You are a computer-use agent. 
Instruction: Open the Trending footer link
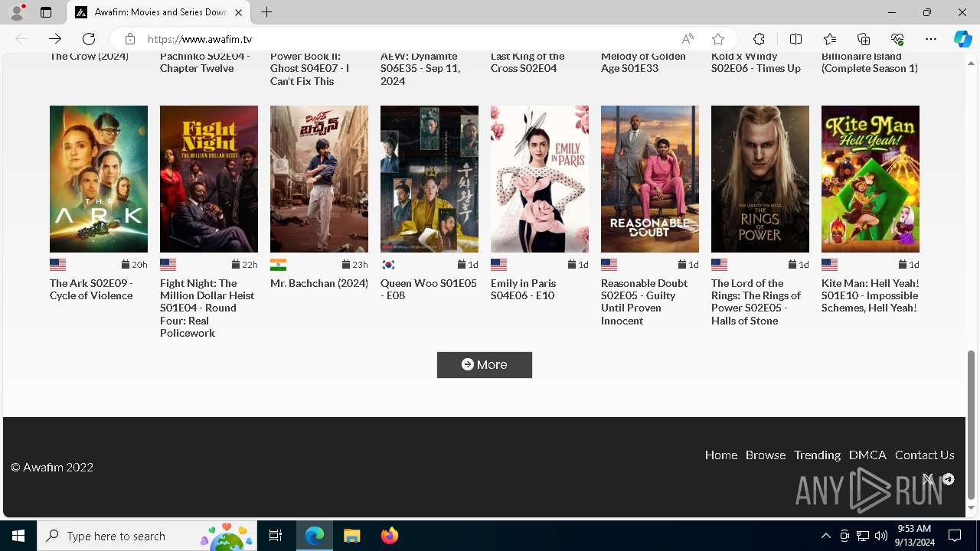817,455
